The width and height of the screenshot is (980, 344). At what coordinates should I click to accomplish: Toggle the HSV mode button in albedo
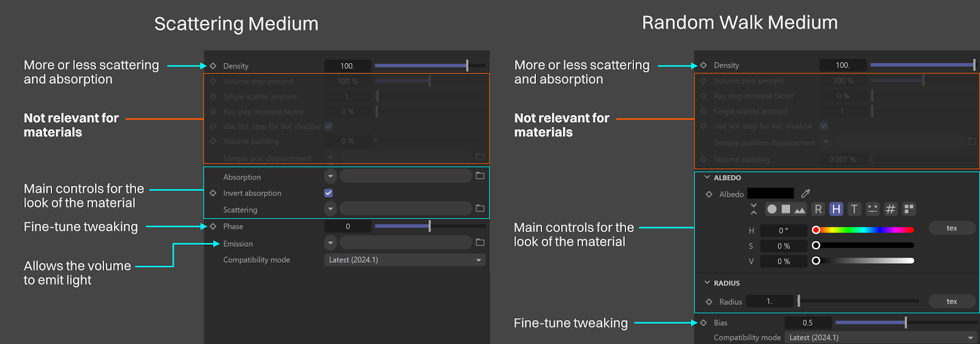tap(836, 209)
